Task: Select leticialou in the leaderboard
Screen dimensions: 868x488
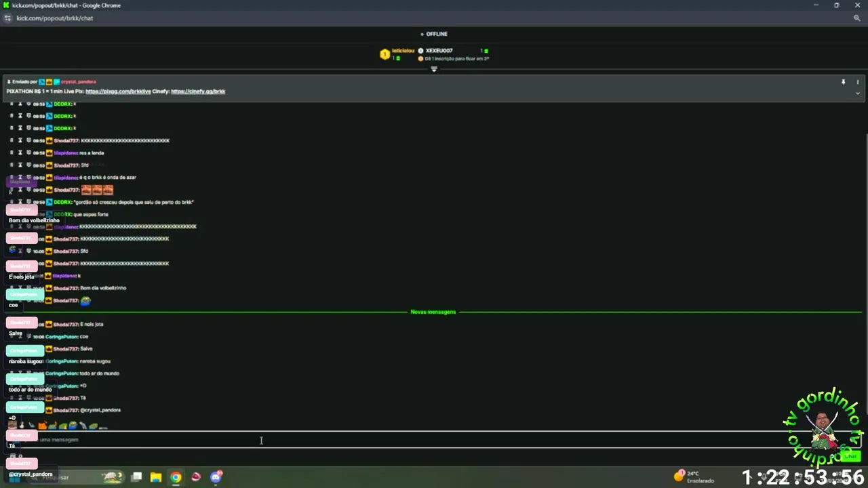Action: point(403,51)
